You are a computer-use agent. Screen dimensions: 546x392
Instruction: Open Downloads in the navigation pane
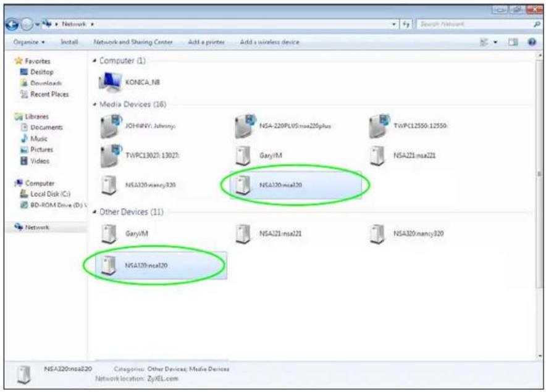[x=46, y=83]
